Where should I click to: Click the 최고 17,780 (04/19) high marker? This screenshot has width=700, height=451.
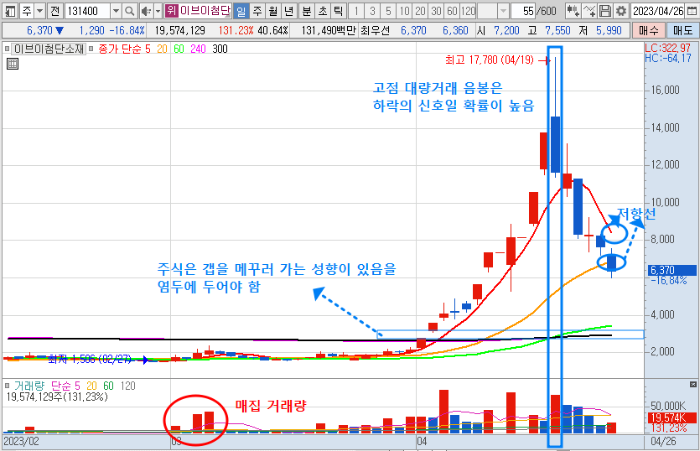(489, 60)
